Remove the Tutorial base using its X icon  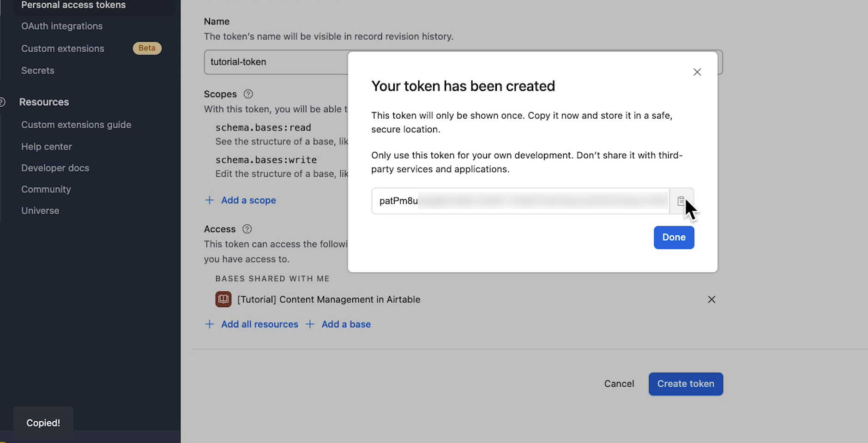(711, 299)
